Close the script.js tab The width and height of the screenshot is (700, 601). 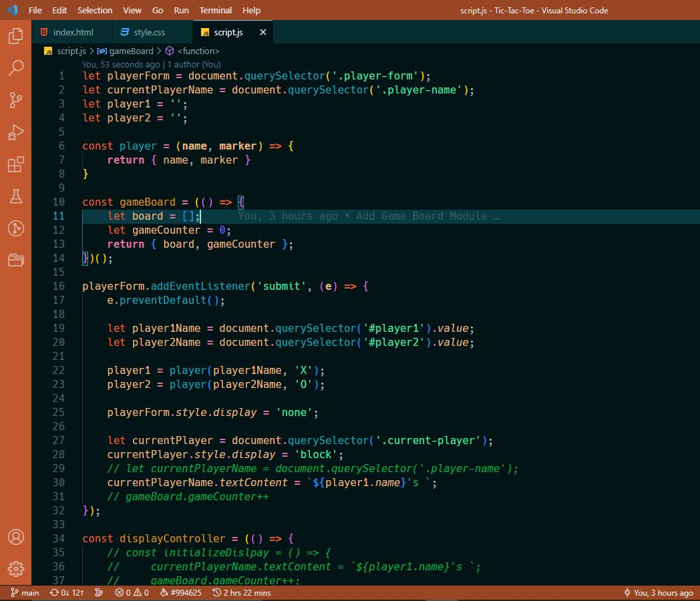coord(263,32)
